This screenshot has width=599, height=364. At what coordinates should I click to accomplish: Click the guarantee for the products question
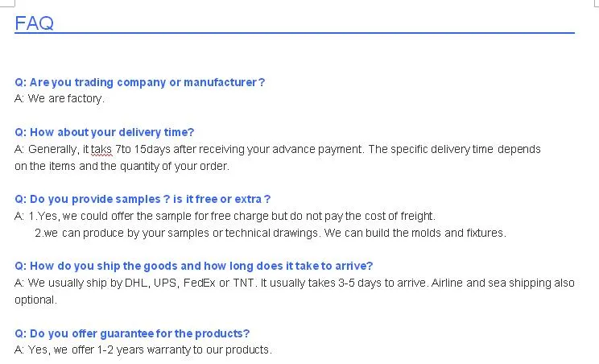(x=132, y=333)
